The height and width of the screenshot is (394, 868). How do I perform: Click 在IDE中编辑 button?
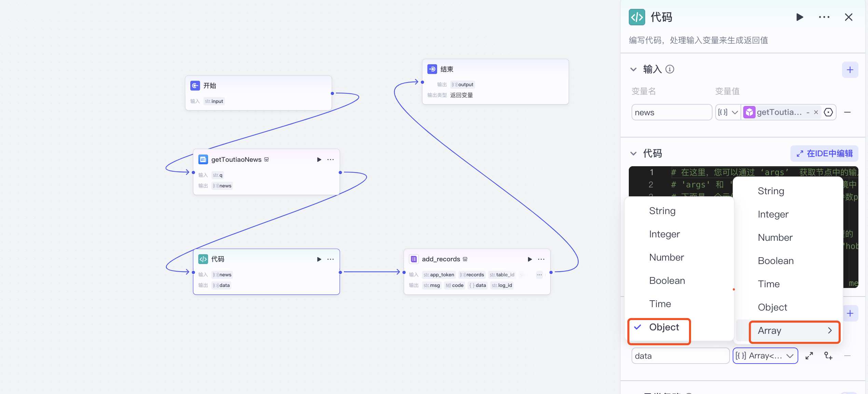pos(824,154)
